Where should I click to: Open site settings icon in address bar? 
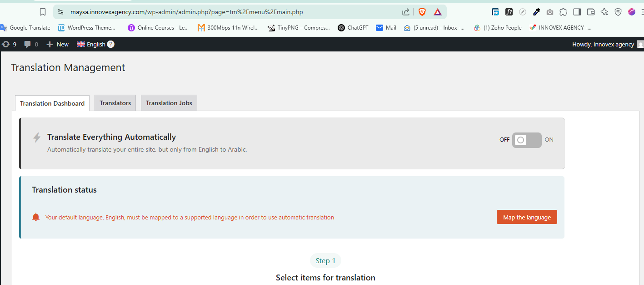tap(60, 12)
